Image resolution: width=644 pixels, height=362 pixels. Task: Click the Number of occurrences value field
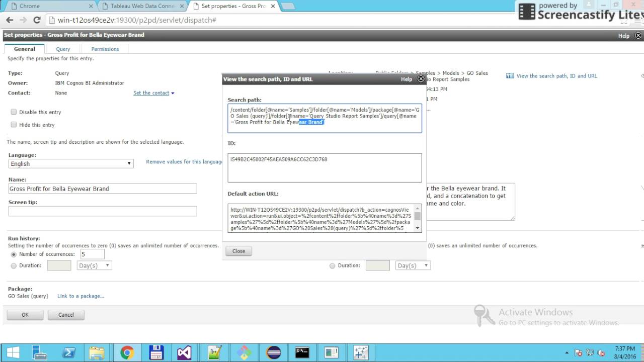pos(92,254)
